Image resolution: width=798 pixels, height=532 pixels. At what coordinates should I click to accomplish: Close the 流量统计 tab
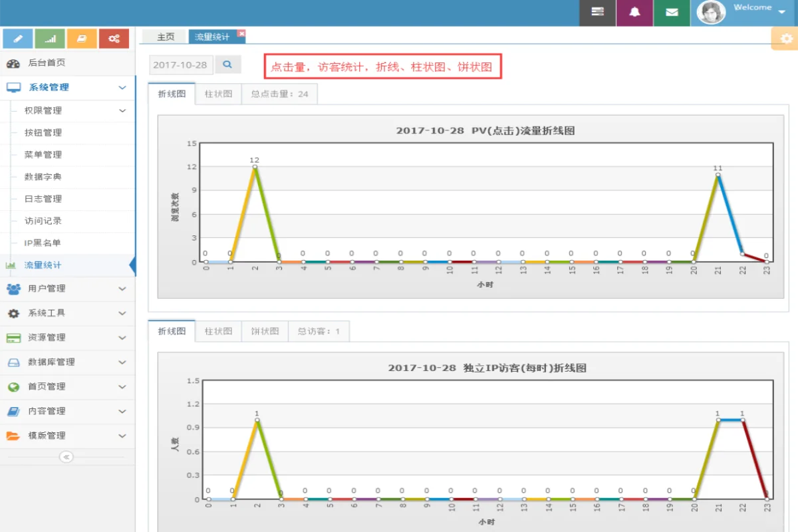coord(241,33)
